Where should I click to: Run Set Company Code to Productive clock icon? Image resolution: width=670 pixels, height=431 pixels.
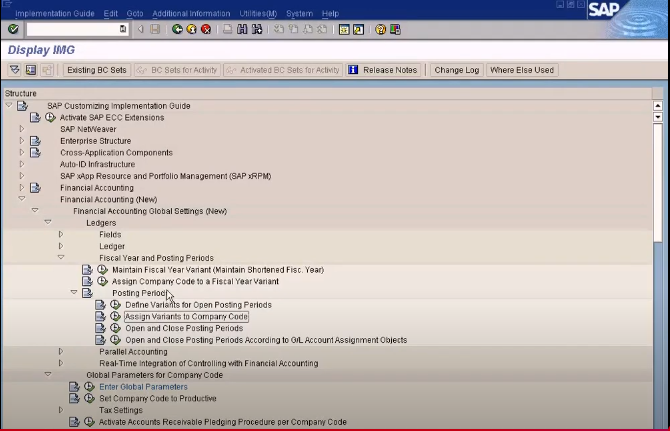click(89, 398)
